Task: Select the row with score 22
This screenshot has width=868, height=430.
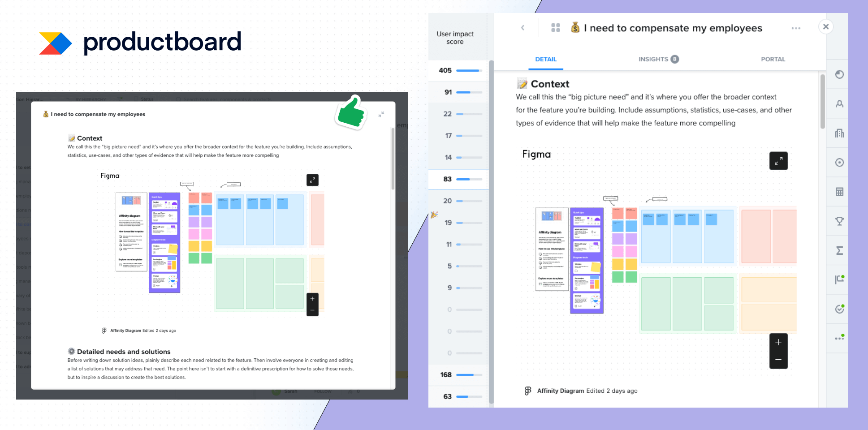Action: pos(458,114)
